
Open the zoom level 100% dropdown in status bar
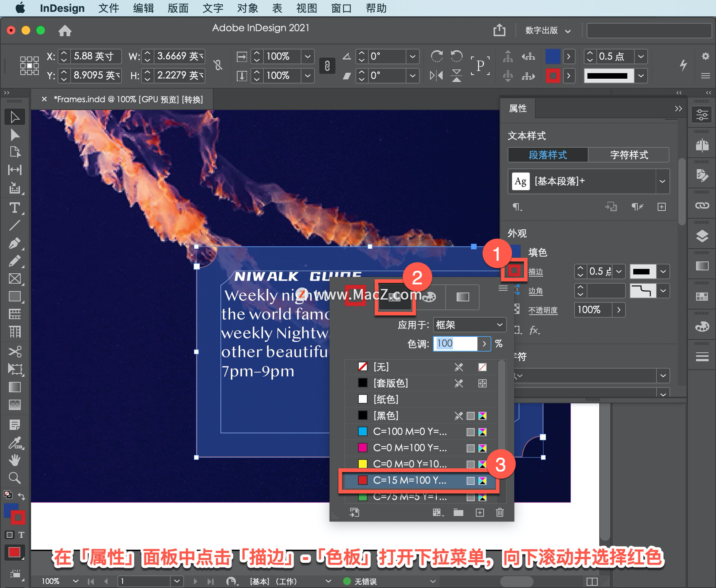pos(75,581)
